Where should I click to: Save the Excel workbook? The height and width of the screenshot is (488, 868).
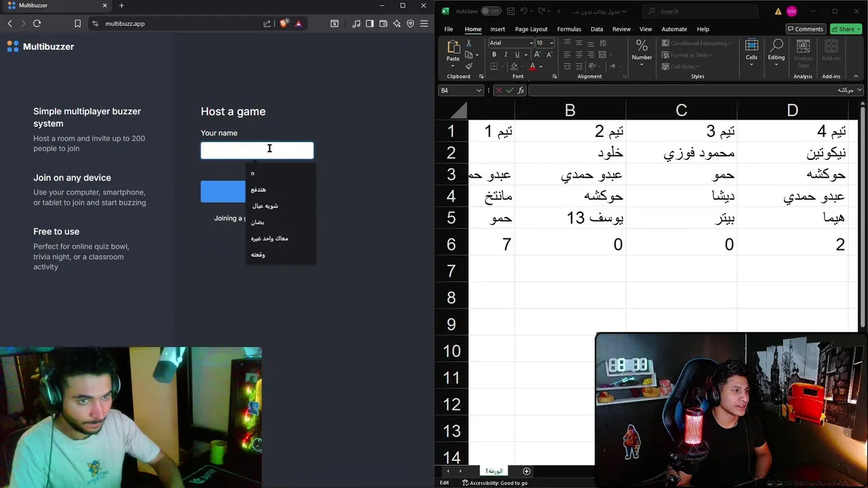click(x=511, y=12)
